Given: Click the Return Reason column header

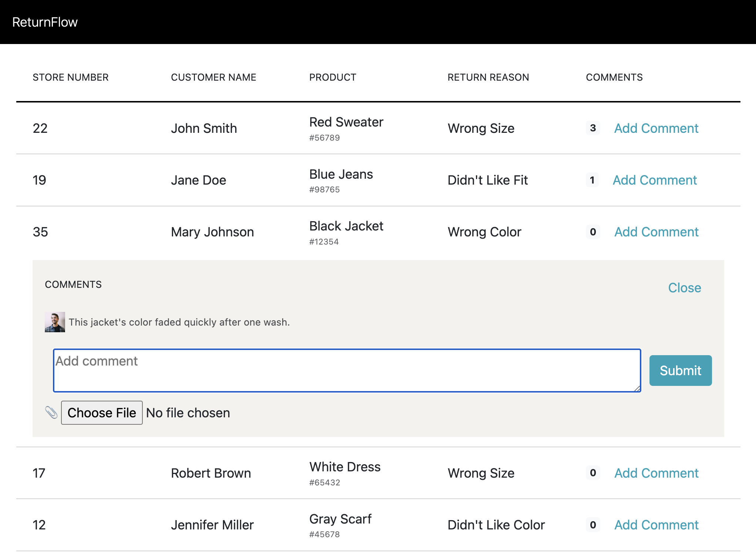Looking at the screenshot, I should pyautogui.click(x=488, y=77).
